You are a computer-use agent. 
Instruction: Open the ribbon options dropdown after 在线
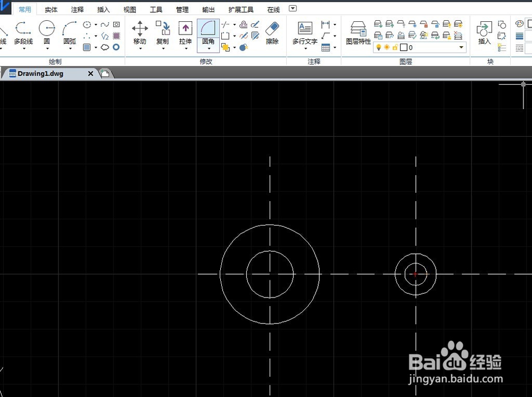coord(293,9)
